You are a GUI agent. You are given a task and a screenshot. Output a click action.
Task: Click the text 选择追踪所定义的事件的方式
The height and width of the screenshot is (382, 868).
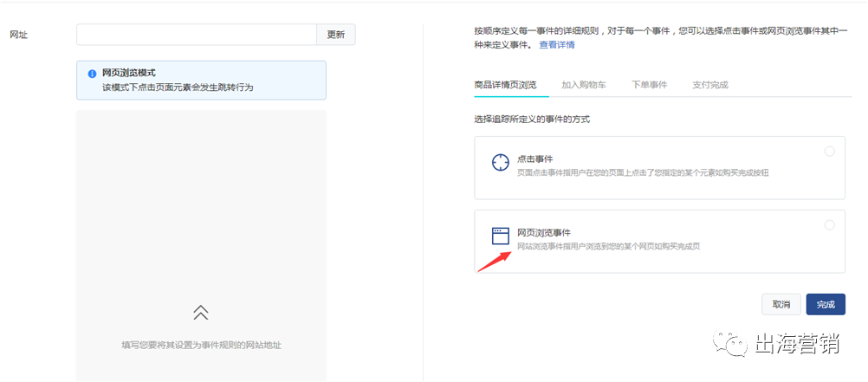click(x=532, y=119)
